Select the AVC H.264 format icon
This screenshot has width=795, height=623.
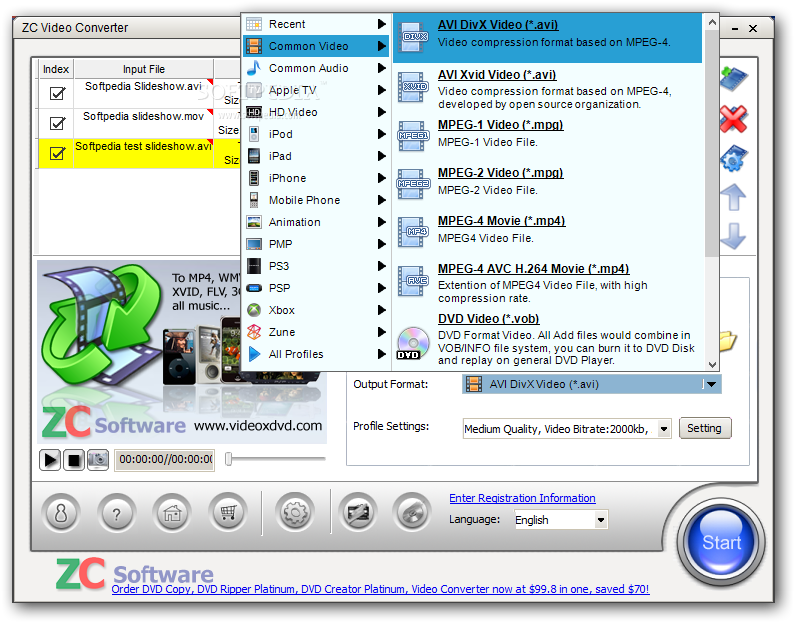tap(414, 281)
